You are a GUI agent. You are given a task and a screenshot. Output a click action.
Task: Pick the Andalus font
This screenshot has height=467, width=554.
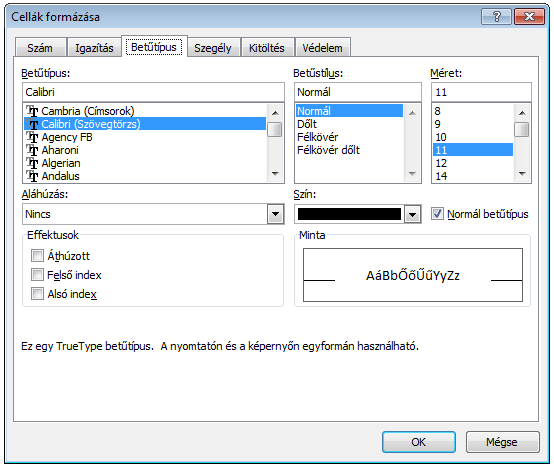145,176
